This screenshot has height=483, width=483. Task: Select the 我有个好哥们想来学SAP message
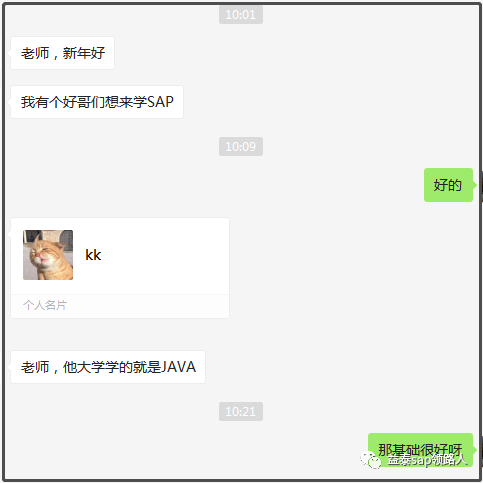click(97, 102)
